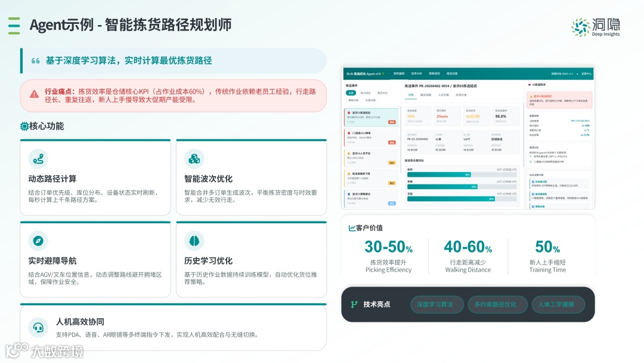Click the 25min metric value
This screenshot has width=644, height=363.
[x=442, y=116]
